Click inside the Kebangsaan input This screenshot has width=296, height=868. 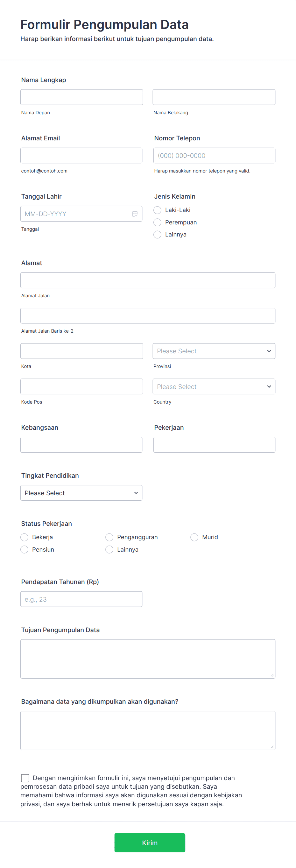click(81, 444)
